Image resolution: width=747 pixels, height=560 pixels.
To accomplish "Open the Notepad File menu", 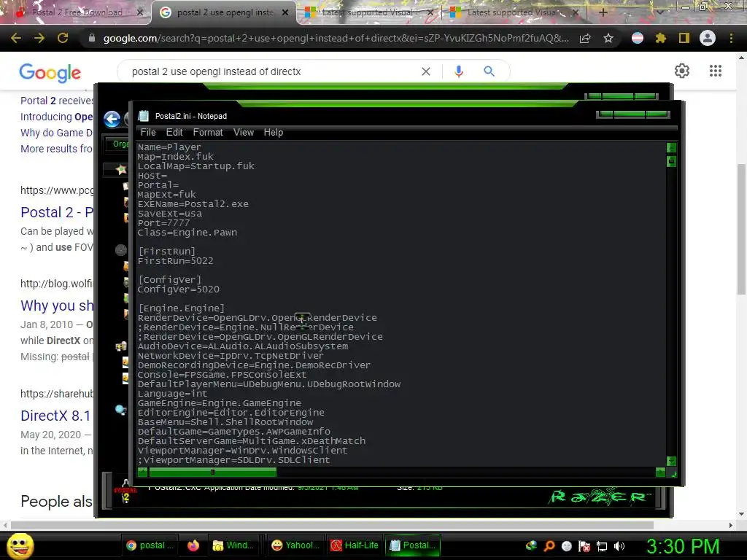I will tap(147, 133).
